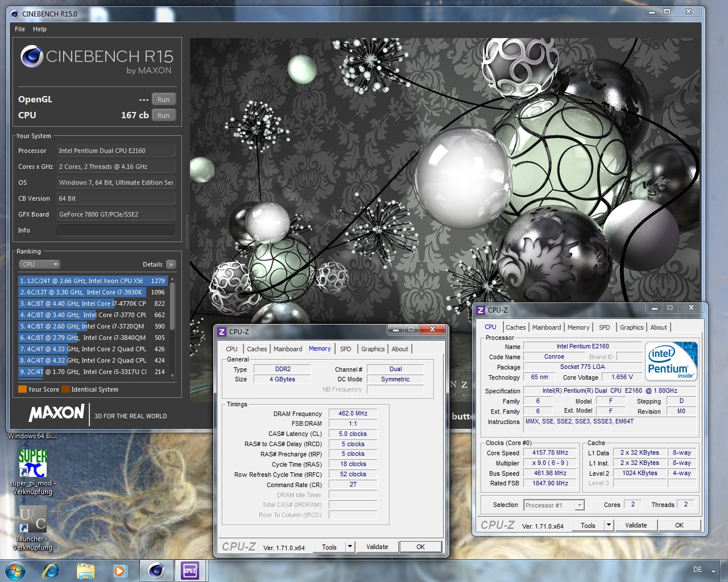Screen dimensions: 728x582
Task: Open the Help menu in Cinebench
Action: coord(40,29)
